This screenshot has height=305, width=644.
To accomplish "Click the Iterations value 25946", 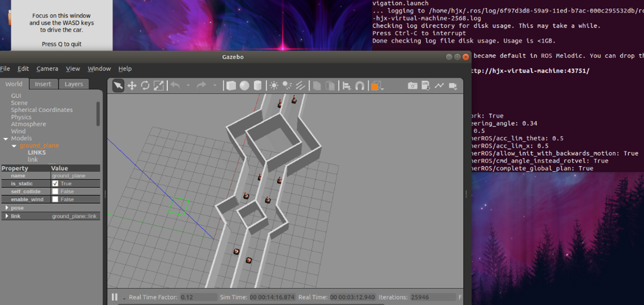I will coord(433,297).
